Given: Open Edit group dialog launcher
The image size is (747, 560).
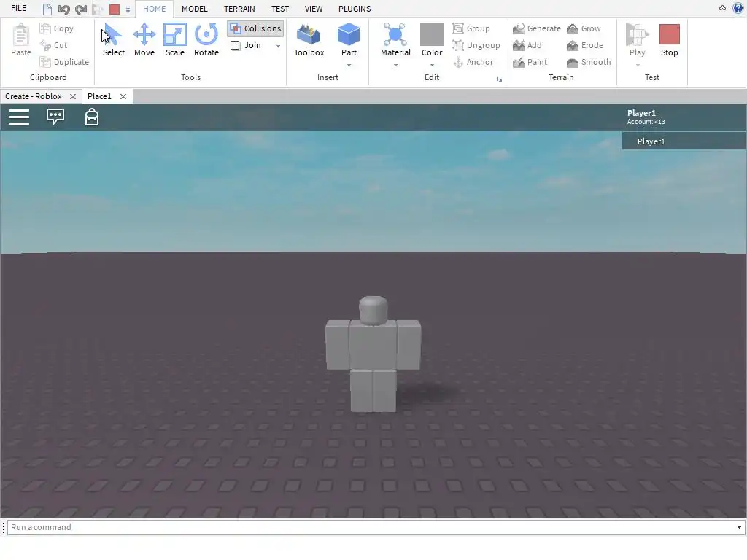Looking at the screenshot, I should pyautogui.click(x=499, y=79).
